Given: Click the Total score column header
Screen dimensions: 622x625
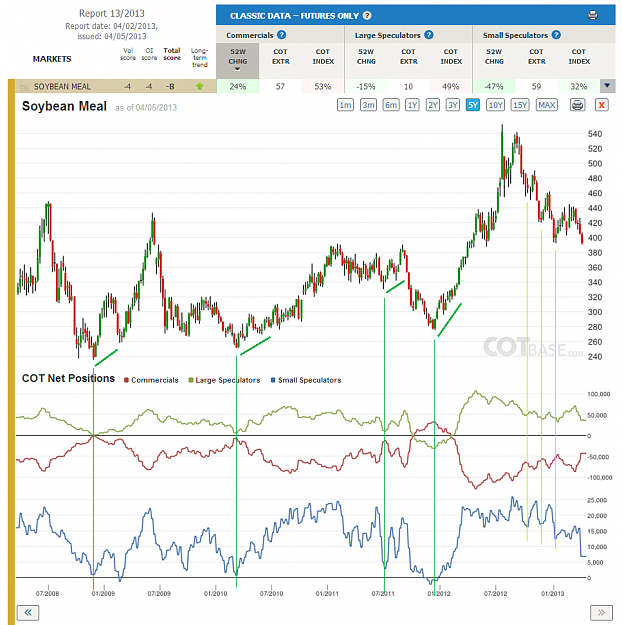Looking at the screenshot, I should pyautogui.click(x=172, y=54).
